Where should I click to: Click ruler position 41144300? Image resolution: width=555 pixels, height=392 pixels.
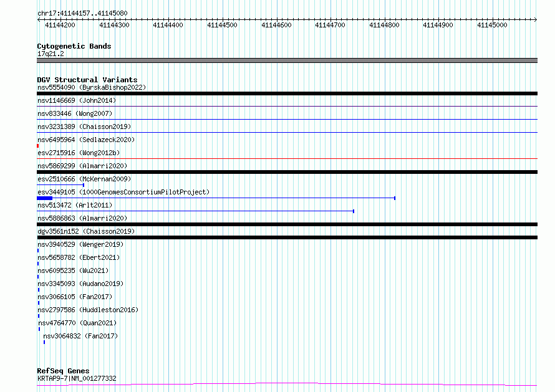(114, 25)
